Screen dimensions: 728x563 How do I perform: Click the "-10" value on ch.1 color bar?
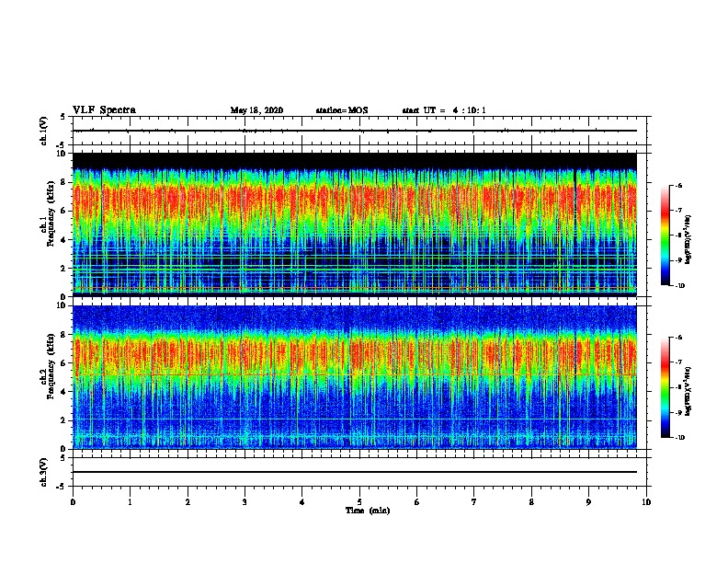click(x=679, y=286)
